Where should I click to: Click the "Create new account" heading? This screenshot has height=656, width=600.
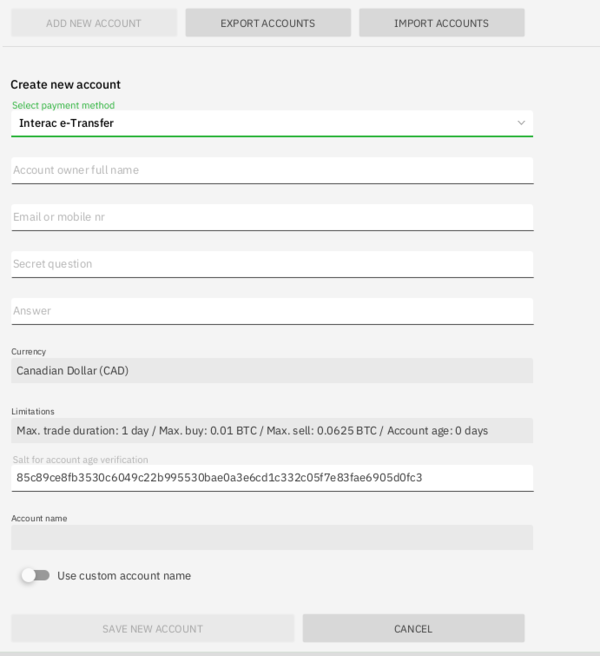point(66,85)
